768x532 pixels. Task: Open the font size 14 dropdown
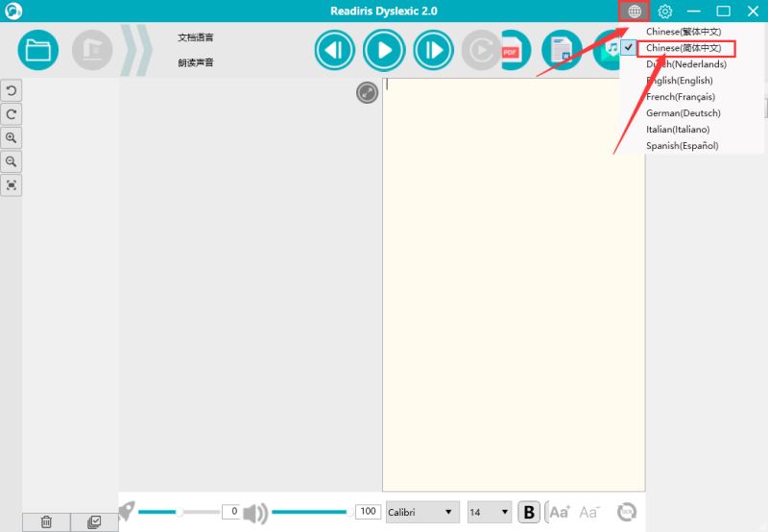[490, 512]
